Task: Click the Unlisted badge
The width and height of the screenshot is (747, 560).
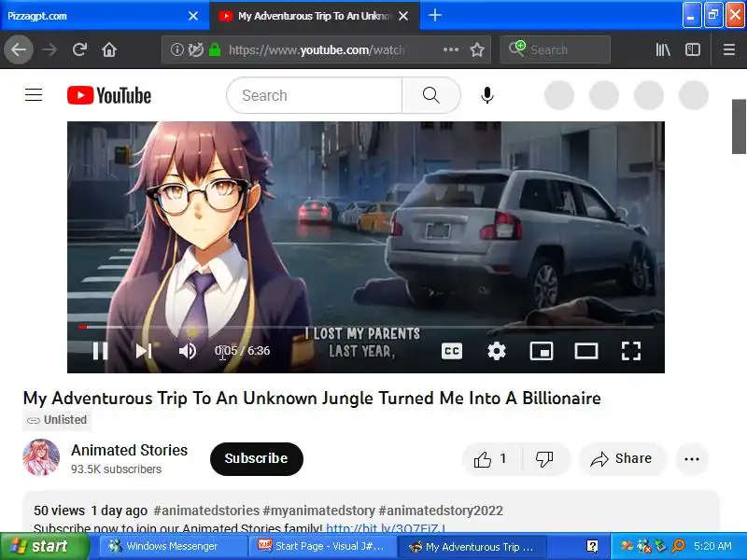Action: point(57,420)
